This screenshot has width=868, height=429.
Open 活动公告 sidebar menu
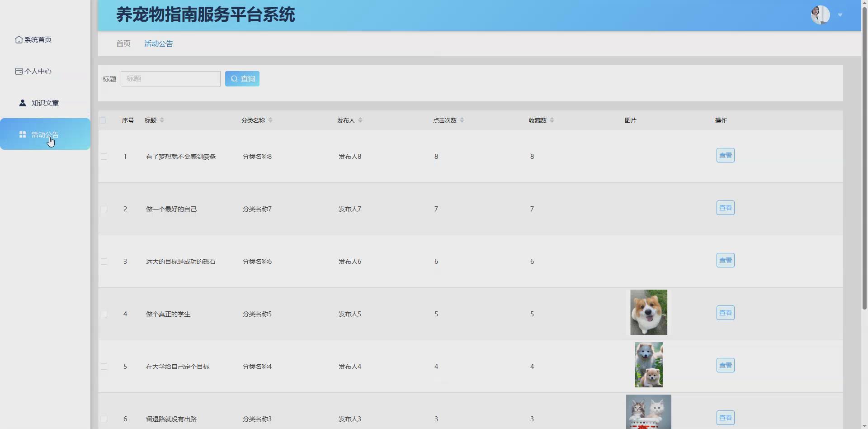(45, 134)
